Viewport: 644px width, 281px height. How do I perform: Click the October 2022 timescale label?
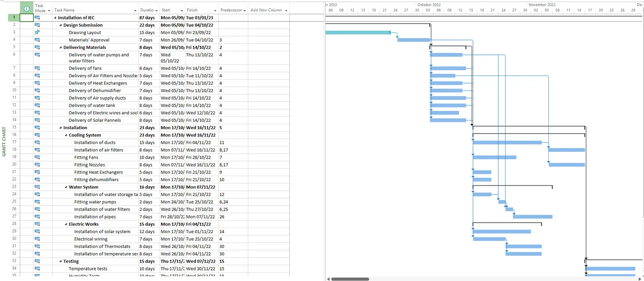coord(429,5)
